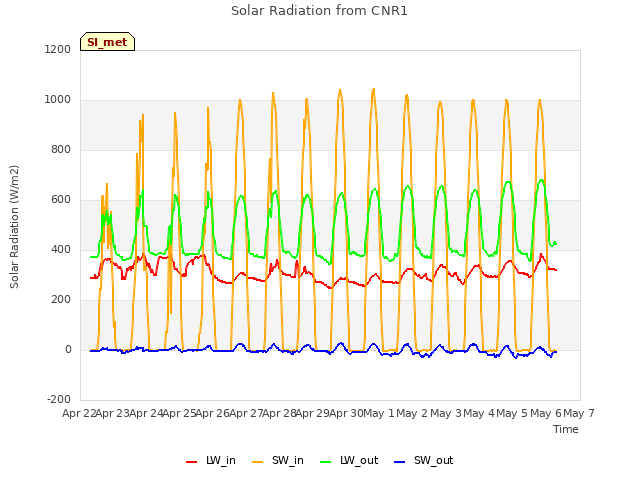Click the 400 y-axis tick label
Screen dimensions: 640x480
click(x=61, y=249)
